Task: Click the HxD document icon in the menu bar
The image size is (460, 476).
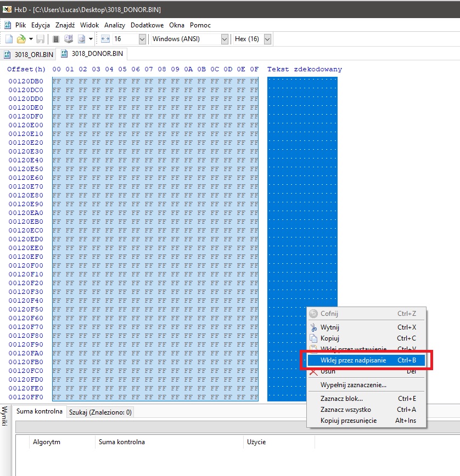Action: (x=8, y=25)
